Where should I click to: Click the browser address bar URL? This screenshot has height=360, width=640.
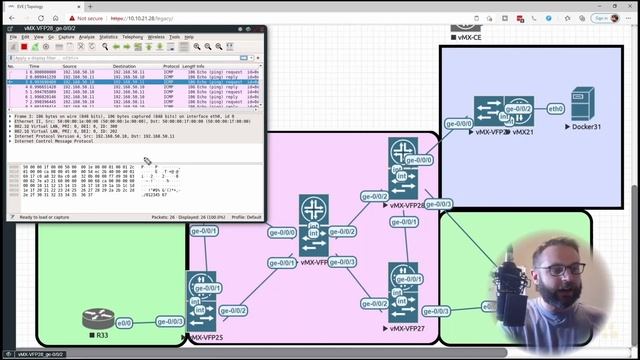142,18
